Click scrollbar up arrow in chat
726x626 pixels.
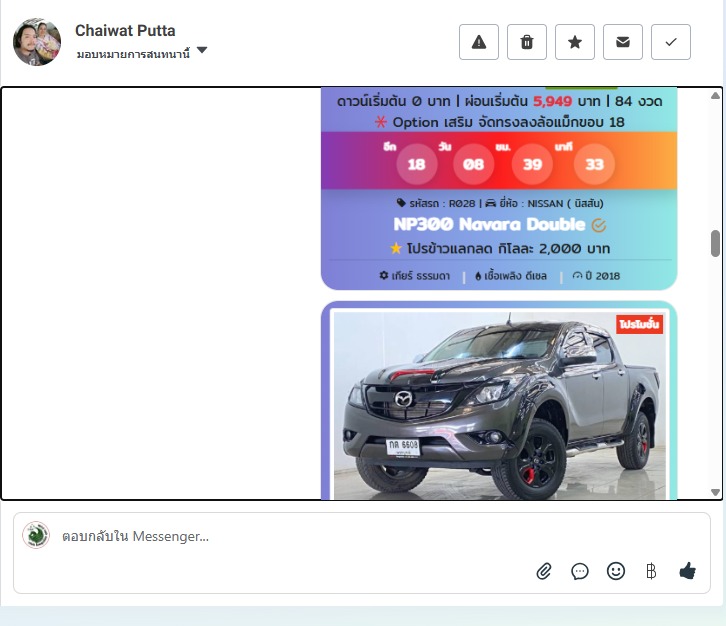click(x=715, y=95)
